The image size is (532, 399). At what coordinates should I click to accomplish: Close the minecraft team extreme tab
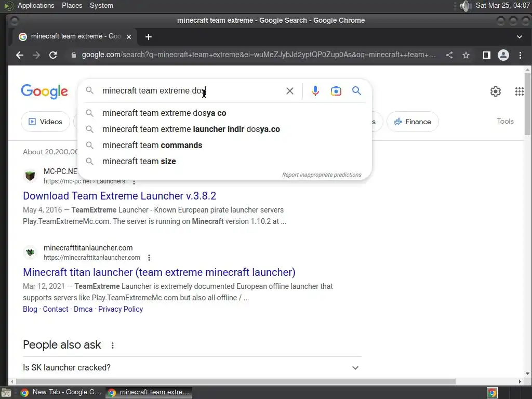pos(129,37)
